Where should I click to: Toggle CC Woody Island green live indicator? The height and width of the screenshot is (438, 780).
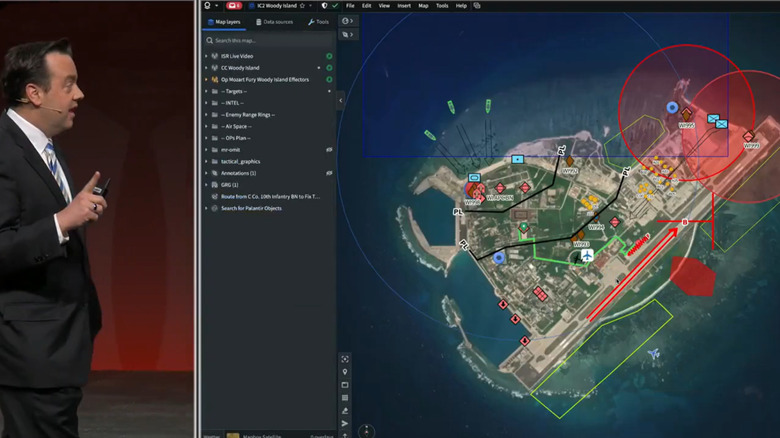click(x=329, y=68)
